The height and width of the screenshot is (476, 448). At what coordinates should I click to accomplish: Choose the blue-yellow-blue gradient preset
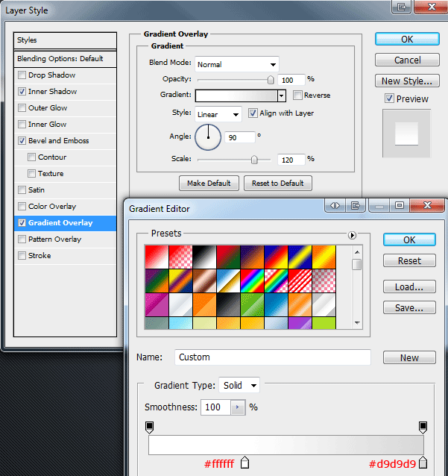point(300,257)
